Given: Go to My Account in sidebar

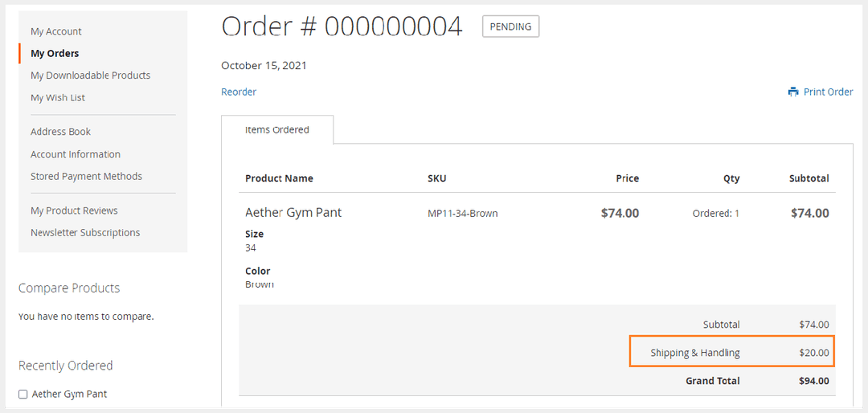Looking at the screenshot, I should pos(56,31).
